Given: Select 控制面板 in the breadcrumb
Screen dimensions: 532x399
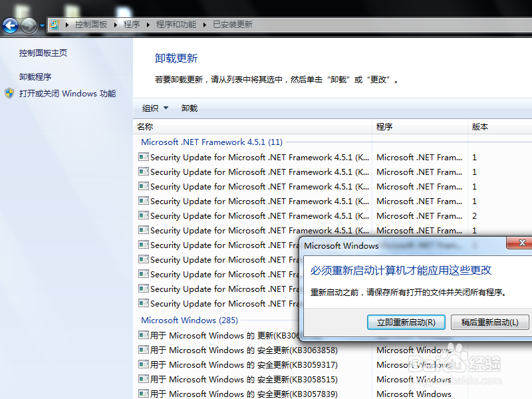Looking at the screenshot, I should [x=91, y=25].
